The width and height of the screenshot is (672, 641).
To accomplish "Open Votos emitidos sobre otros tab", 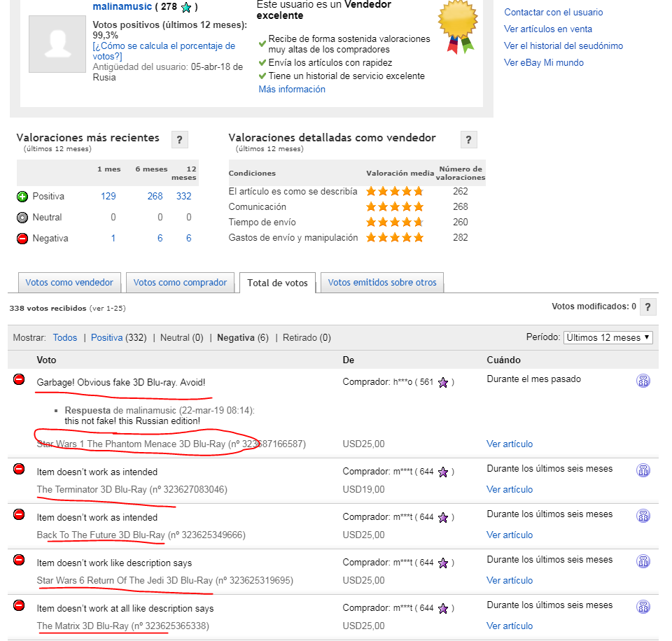I will (382, 283).
